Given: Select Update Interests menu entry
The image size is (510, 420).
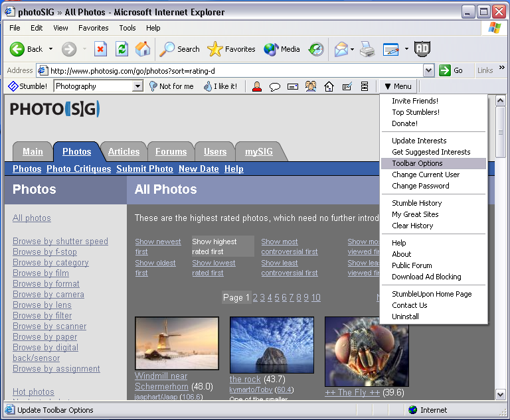Looking at the screenshot, I should (x=433, y=141).
